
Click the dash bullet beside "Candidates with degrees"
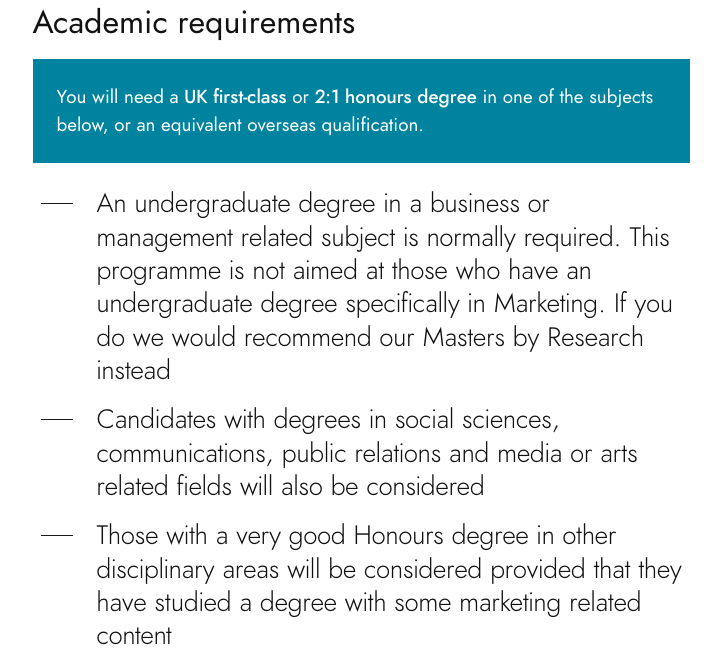pos(57,420)
